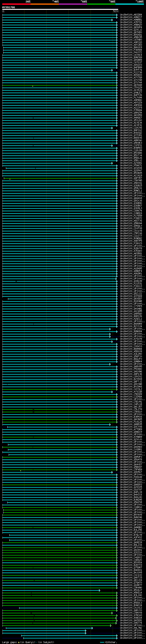
Task: Select the query label AV391766
Action: pyautogui.click(x=8, y=8)
